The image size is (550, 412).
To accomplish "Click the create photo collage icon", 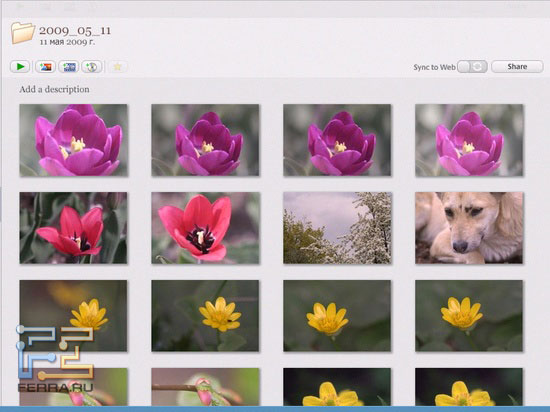I will tap(45, 67).
